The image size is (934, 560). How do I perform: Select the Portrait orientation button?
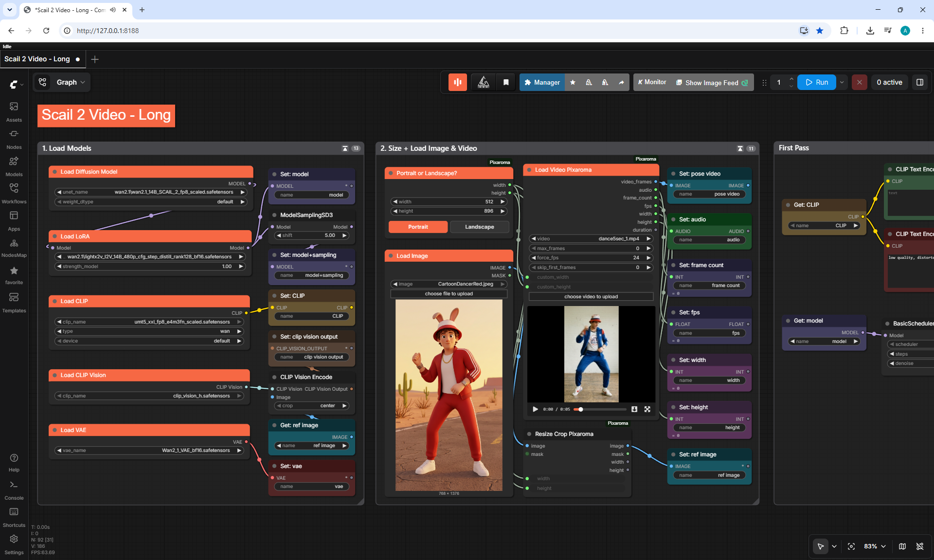point(418,227)
